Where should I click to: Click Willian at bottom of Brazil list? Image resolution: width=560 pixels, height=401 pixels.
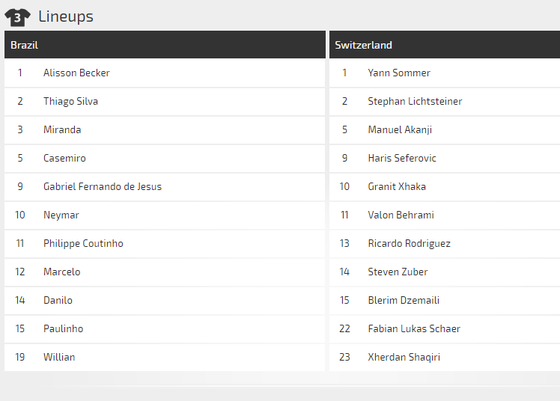point(59,357)
